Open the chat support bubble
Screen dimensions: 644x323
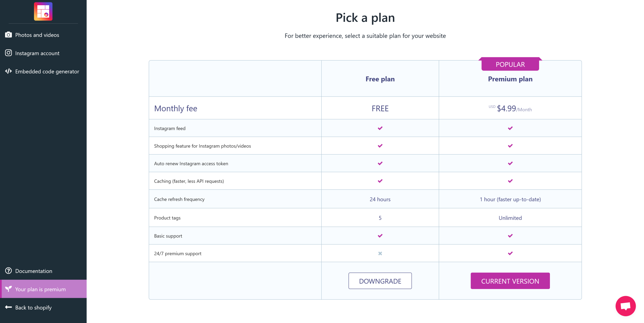coord(625,306)
